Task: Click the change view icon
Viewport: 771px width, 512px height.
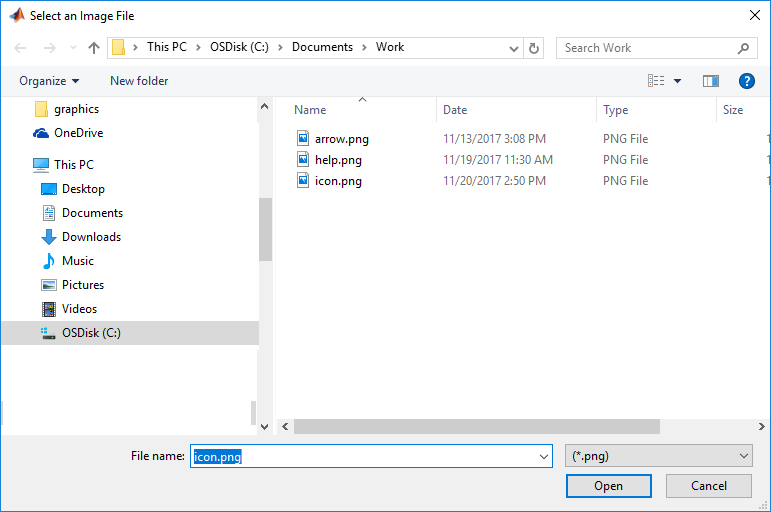Action: (x=656, y=81)
